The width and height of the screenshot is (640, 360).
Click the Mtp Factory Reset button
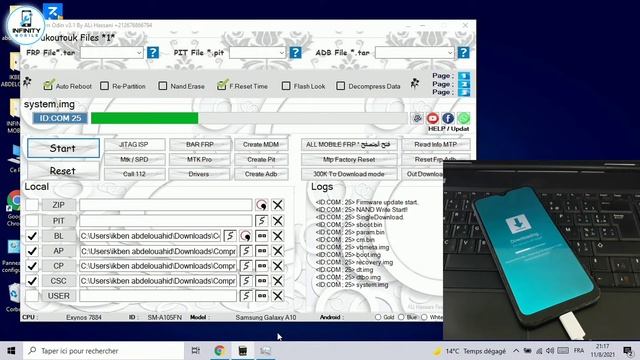(349, 160)
